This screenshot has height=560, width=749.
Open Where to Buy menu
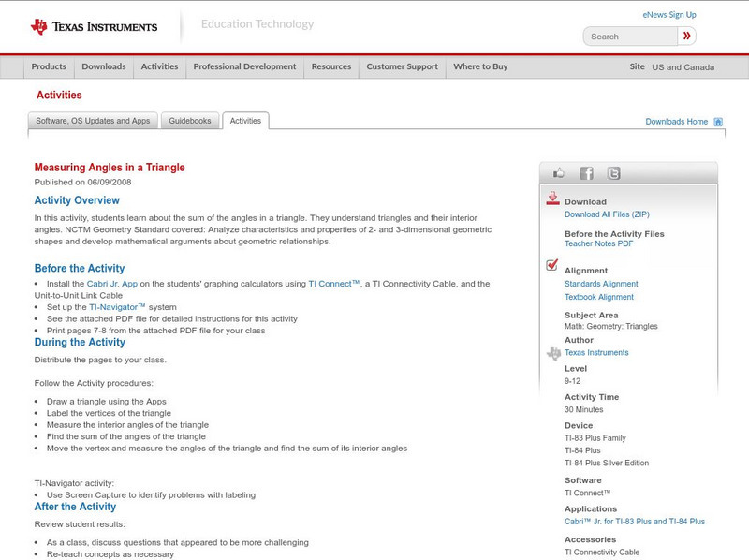click(480, 66)
